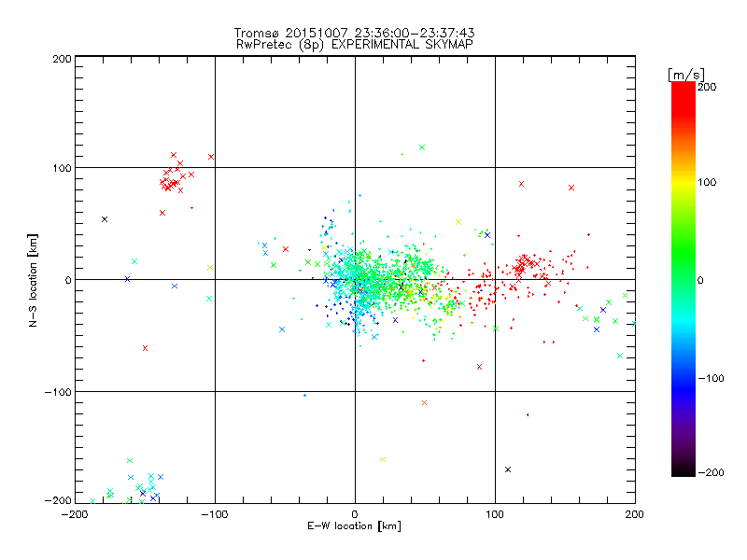The height and width of the screenshot is (560, 747).
Task: Click the "E-W location [km]" axis label
Action: [x=355, y=525]
